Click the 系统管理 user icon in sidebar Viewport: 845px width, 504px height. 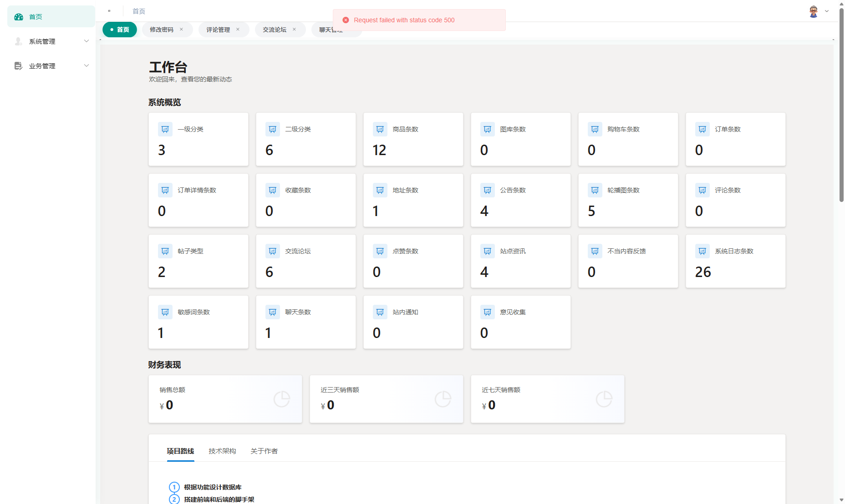18,41
